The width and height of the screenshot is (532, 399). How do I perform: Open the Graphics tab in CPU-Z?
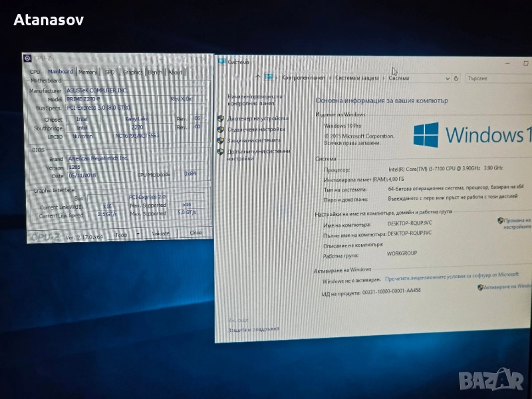(x=132, y=72)
